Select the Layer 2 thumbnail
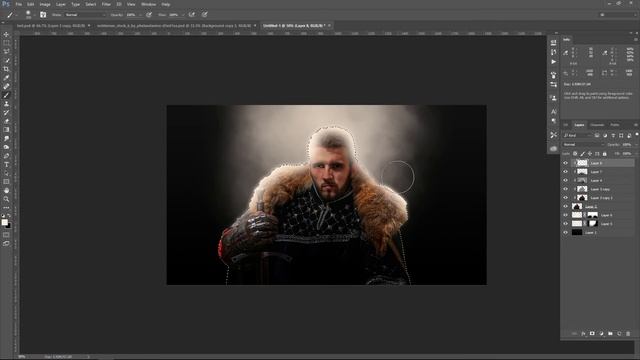Image resolution: width=640 pixels, height=360 pixels. click(577, 207)
